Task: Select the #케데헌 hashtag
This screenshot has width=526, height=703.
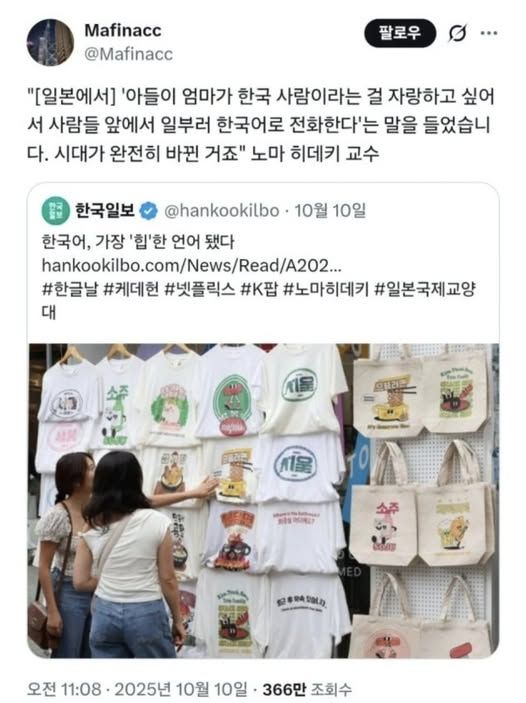Action: click(x=131, y=289)
